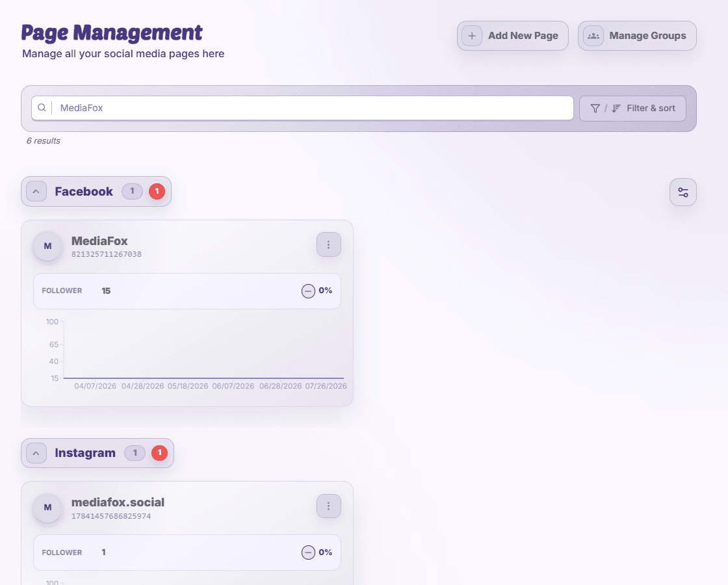Click chart date 07/26/2026
This screenshot has height=585, width=728.
326,386
